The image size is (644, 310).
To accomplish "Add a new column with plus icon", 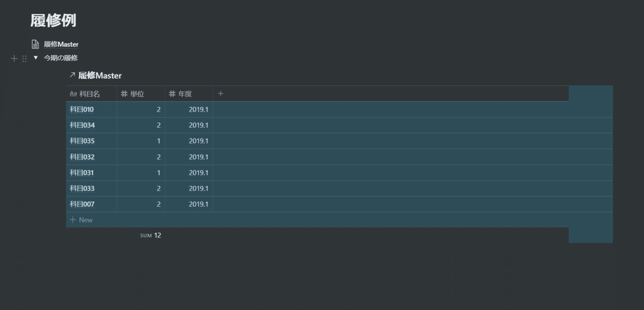I will (x=221, y=94).
